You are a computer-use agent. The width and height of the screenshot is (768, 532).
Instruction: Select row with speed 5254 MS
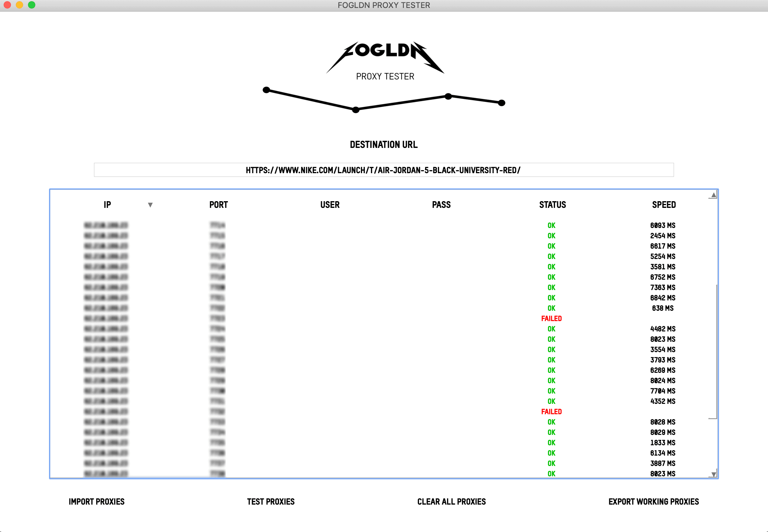tap(380, 257)
